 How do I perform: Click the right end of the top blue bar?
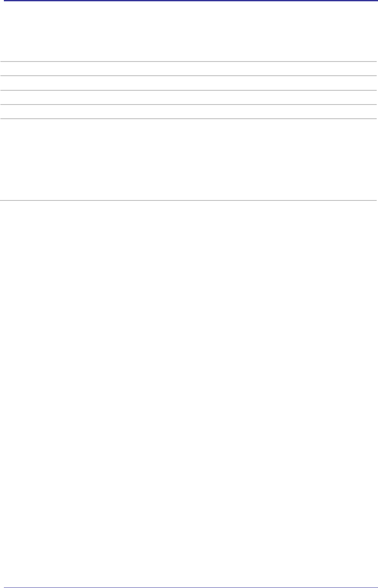click(374, 0)
